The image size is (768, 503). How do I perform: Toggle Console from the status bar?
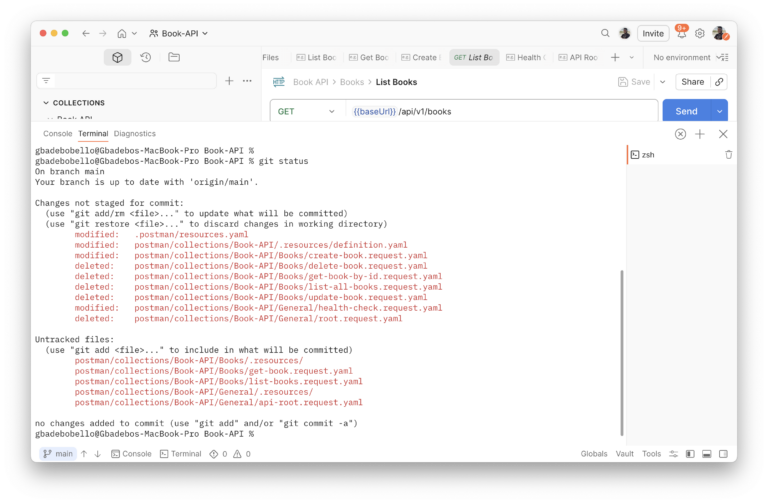pos(131,454)
